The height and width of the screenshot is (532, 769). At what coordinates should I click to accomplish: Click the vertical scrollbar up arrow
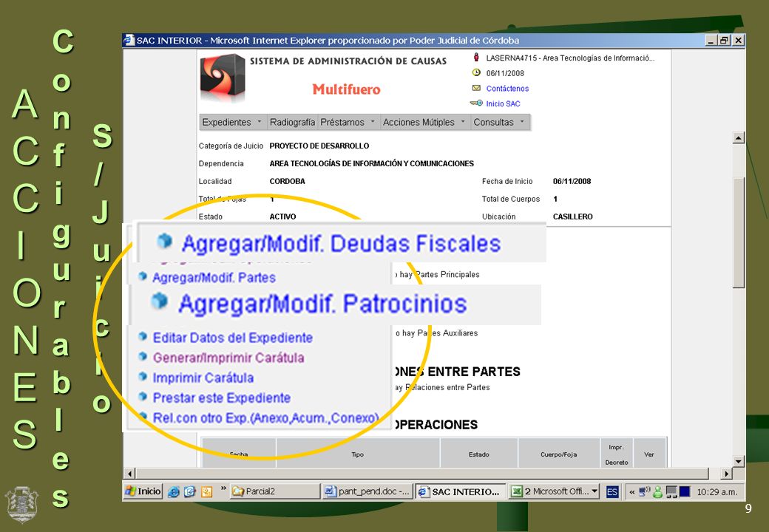pyautogui.click(x=739, y=137)
